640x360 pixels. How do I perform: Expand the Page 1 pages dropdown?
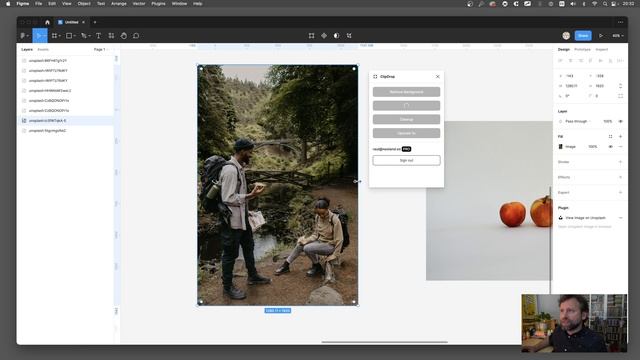click(x=101, y=49)
